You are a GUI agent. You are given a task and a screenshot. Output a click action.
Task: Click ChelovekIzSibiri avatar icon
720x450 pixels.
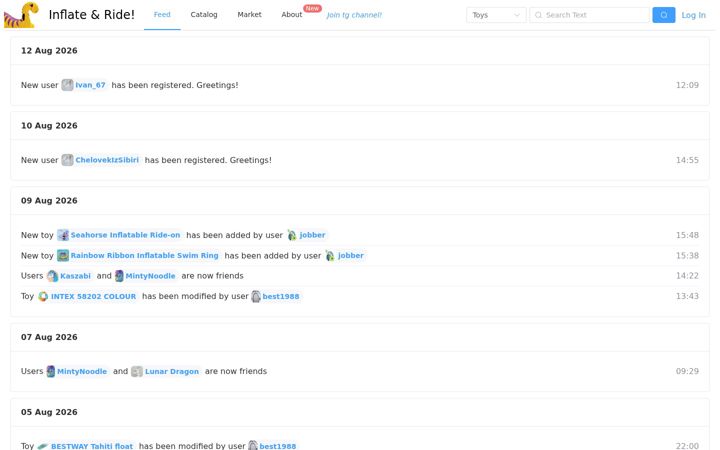tap(68, 160)
